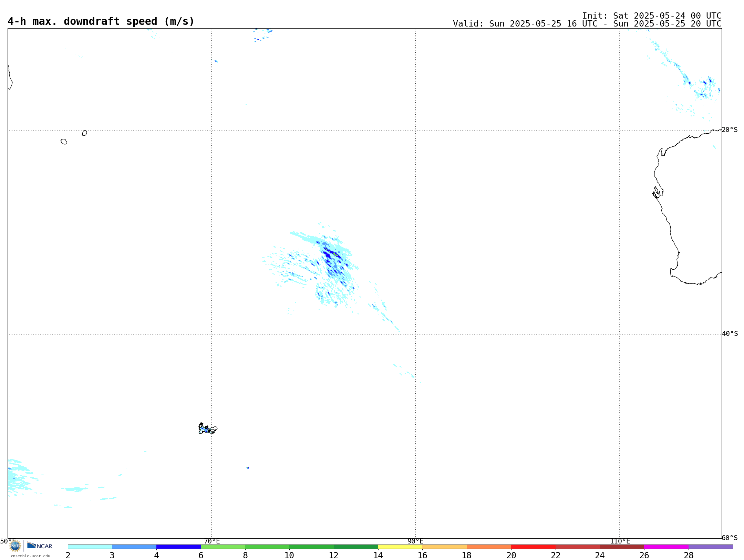This screenshot has height=560, width=744.
Task: Pick the light green 6–8 m/s swatch
Action: click(223, 547)
